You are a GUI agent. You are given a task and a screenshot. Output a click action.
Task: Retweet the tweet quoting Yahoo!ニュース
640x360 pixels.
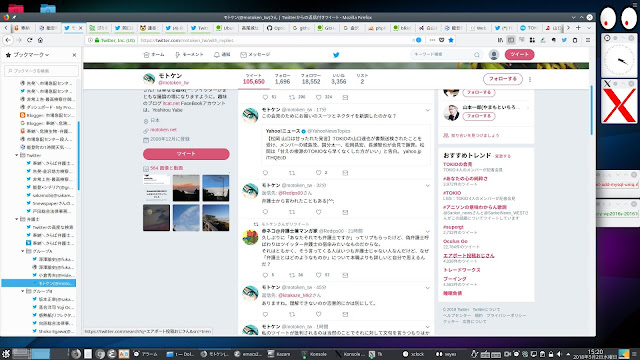[x=292, y=173]
